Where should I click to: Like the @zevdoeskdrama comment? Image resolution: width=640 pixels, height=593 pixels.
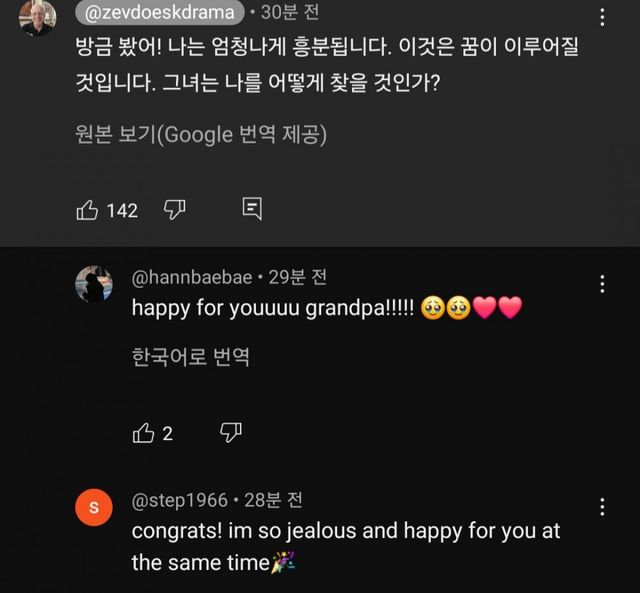[x=88, y=210]
